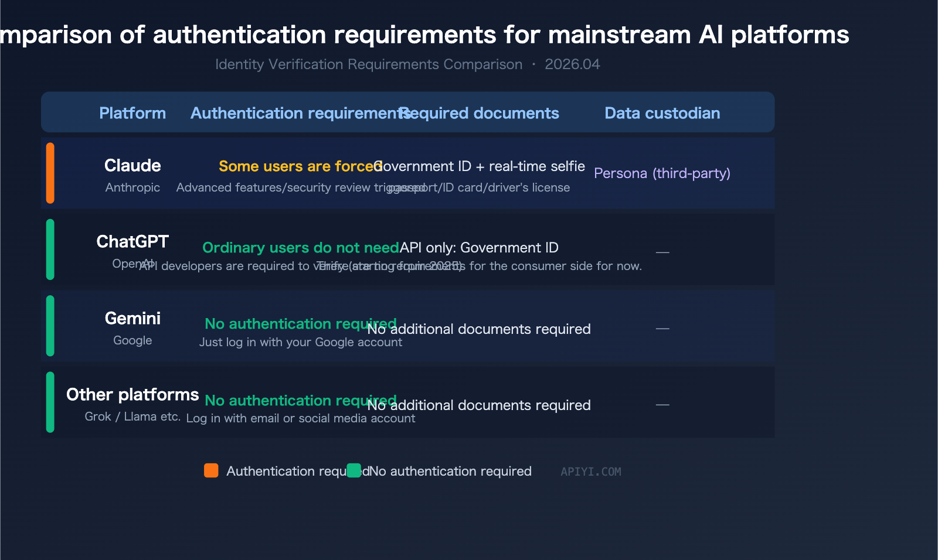
Task: Click the orange Claude row status indicator
Action: tap(50, 173)
